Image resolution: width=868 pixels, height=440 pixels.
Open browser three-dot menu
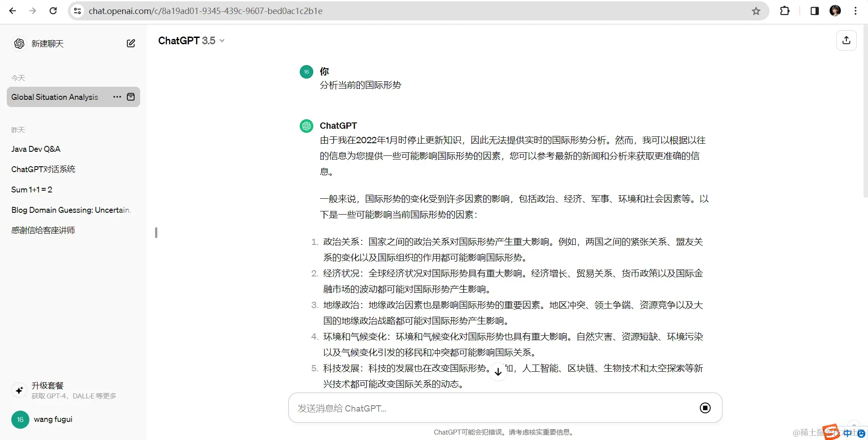click(x=855, y=11)
